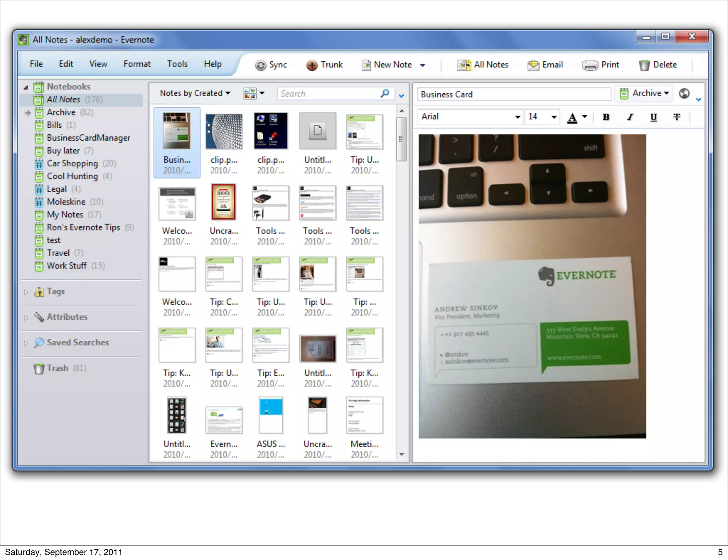This screenshot has height=560, width=728.
Task: Open the Arial font dropdown
Action: 518,117
